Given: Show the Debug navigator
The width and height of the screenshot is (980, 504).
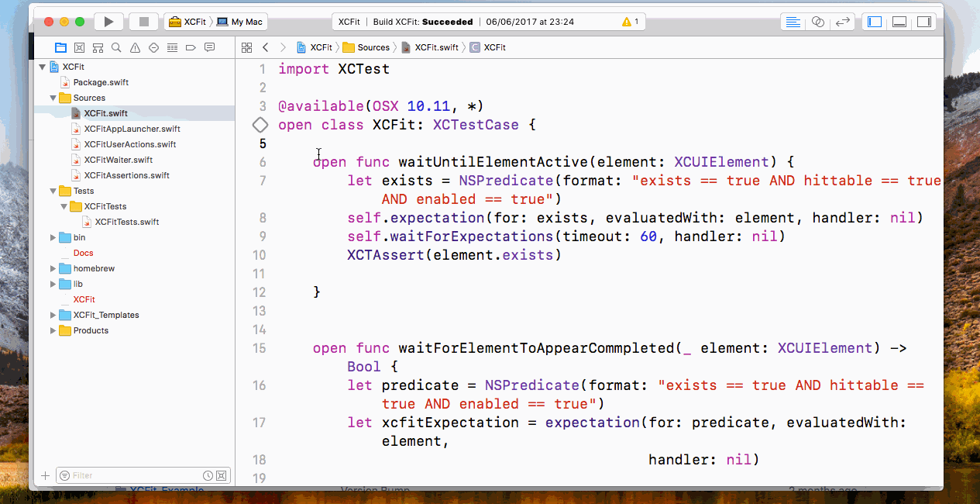Looking at the screenshot, I should click(x=173, y=47).
